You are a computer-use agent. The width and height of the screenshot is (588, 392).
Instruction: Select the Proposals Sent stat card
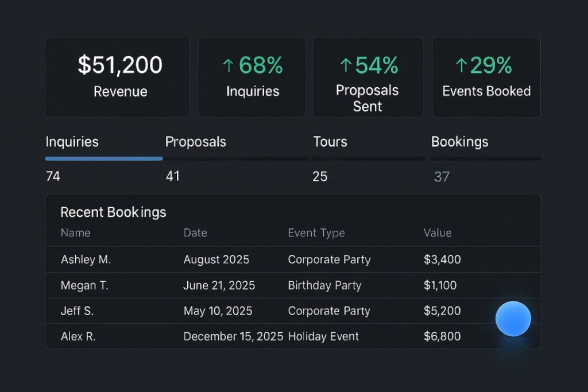pos(367,77)
